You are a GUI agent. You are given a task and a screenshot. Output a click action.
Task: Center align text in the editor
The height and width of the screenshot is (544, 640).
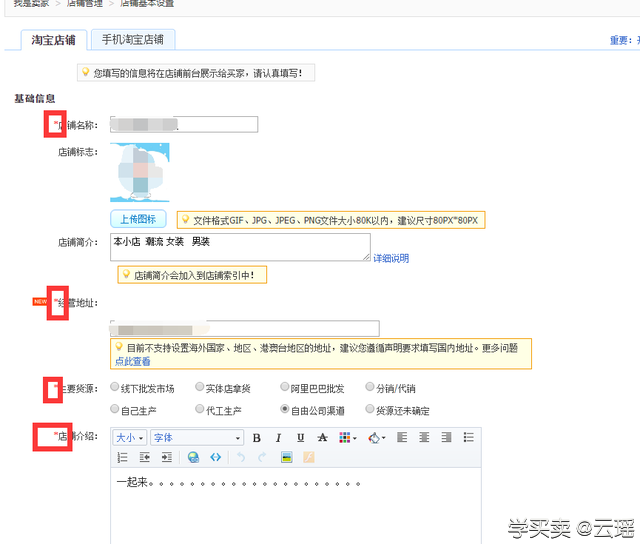tap(424, 438)
